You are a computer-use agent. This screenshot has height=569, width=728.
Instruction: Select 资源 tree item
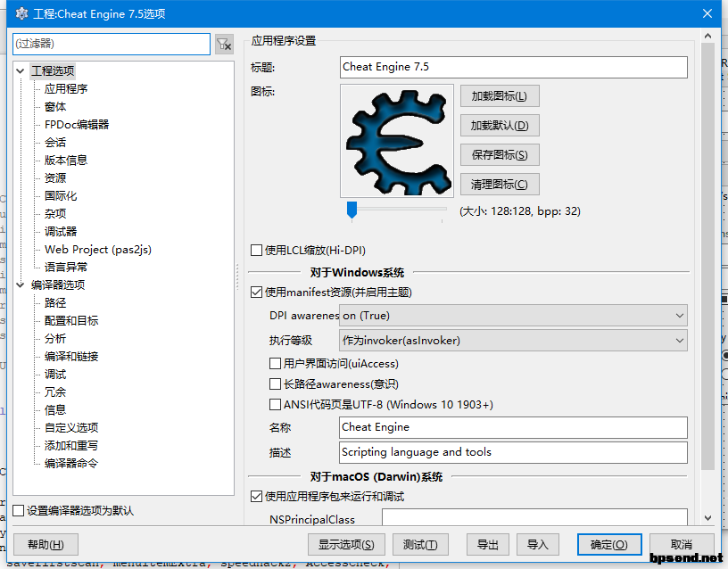click(55, 178)
